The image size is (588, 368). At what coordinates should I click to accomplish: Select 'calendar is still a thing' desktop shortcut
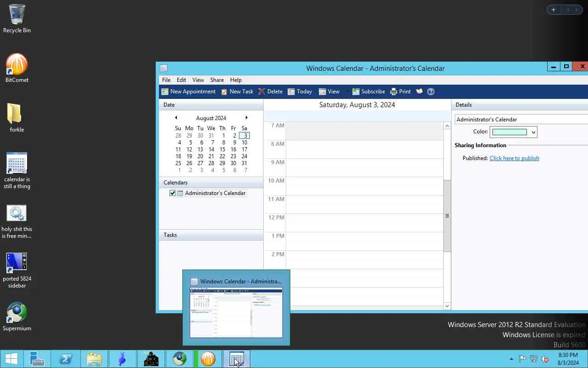17,171
